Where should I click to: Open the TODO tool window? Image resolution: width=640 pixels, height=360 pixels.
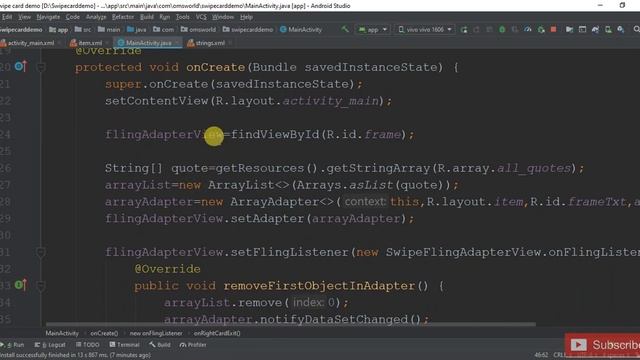pos(87,345)
